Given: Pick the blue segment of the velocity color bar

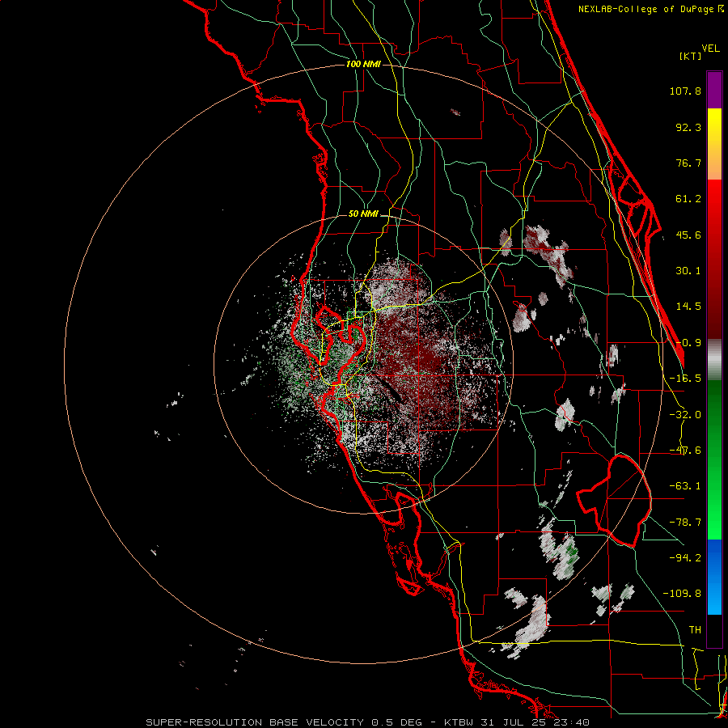Looking at the screenshot, I should pyautogui.click(x=714, y=577).
